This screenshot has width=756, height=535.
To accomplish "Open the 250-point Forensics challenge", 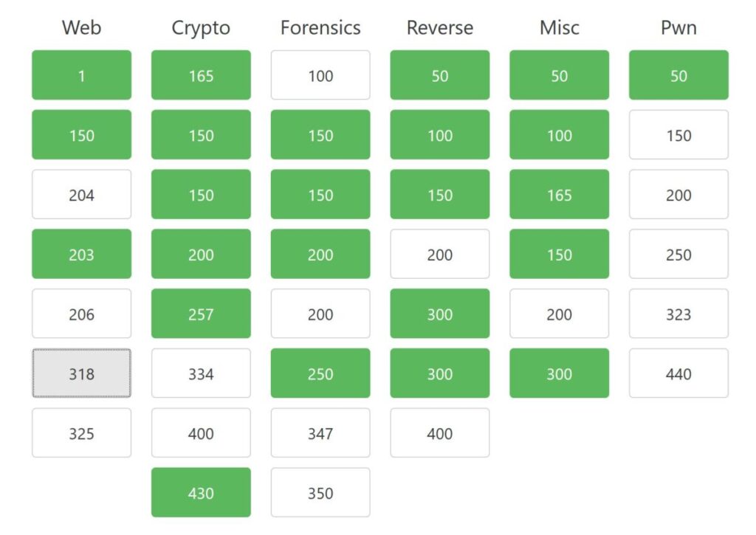I will click(320, 373).
